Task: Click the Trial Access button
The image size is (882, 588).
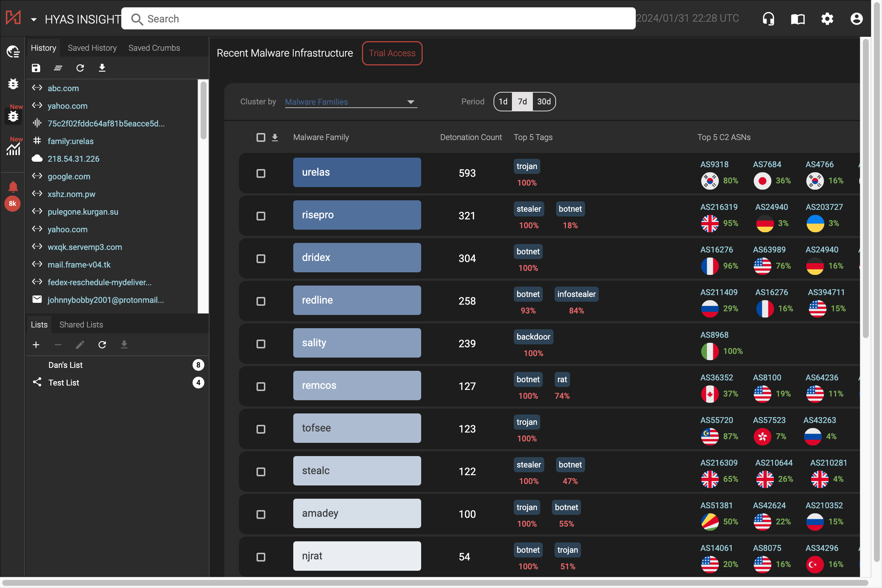Action: tap(392, 53)
